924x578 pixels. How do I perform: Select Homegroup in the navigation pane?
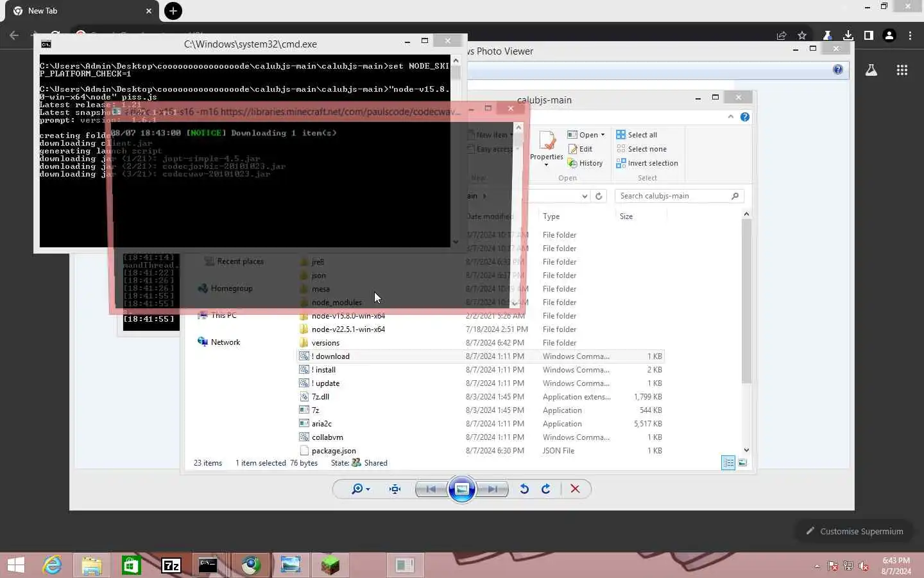[225, 288]
